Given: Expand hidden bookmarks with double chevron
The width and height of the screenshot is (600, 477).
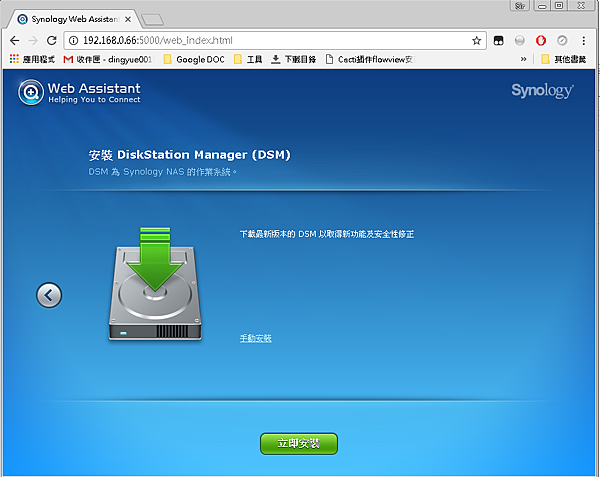Looking at the screenshot, I should coord(523,59).
